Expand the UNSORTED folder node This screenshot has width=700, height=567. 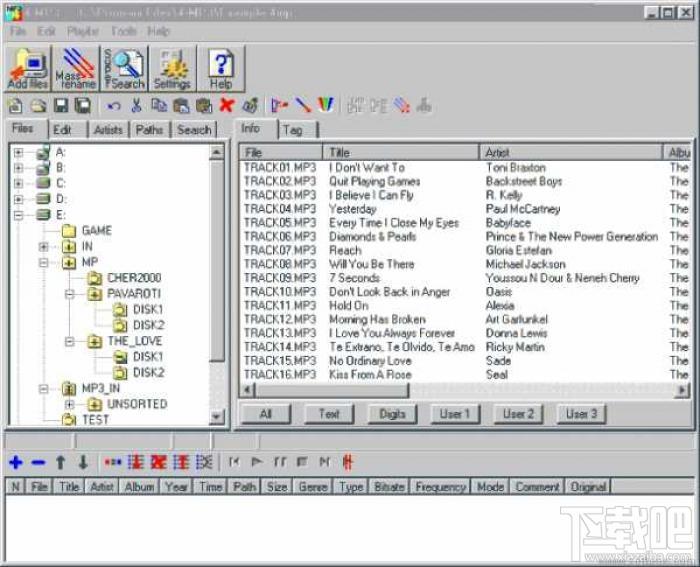coord(69,404)
